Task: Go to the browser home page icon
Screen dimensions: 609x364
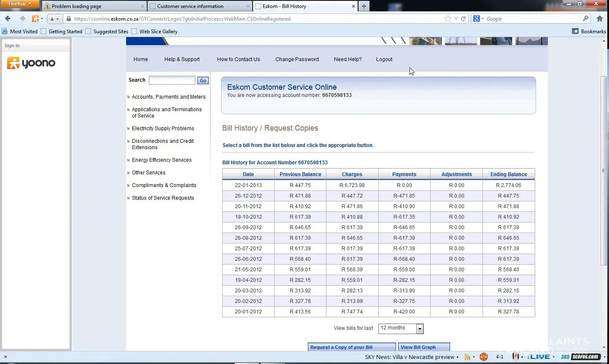Action: click(599, 19)
